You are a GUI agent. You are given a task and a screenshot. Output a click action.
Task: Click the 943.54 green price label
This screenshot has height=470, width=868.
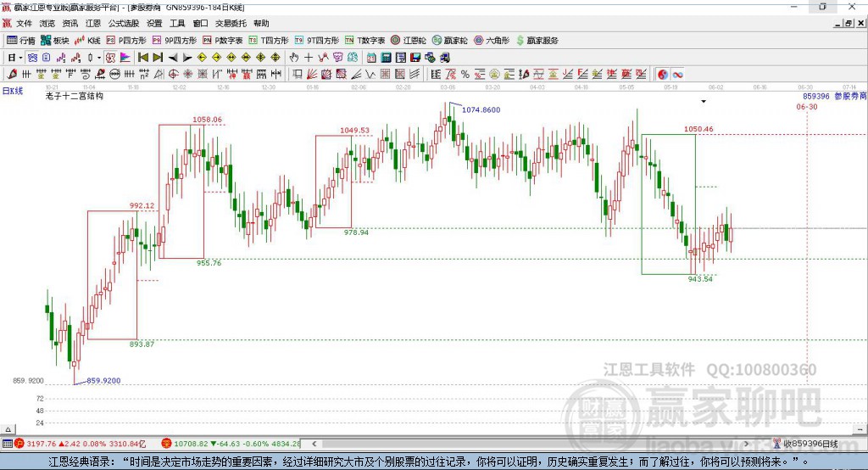click(x=700, y=279)
